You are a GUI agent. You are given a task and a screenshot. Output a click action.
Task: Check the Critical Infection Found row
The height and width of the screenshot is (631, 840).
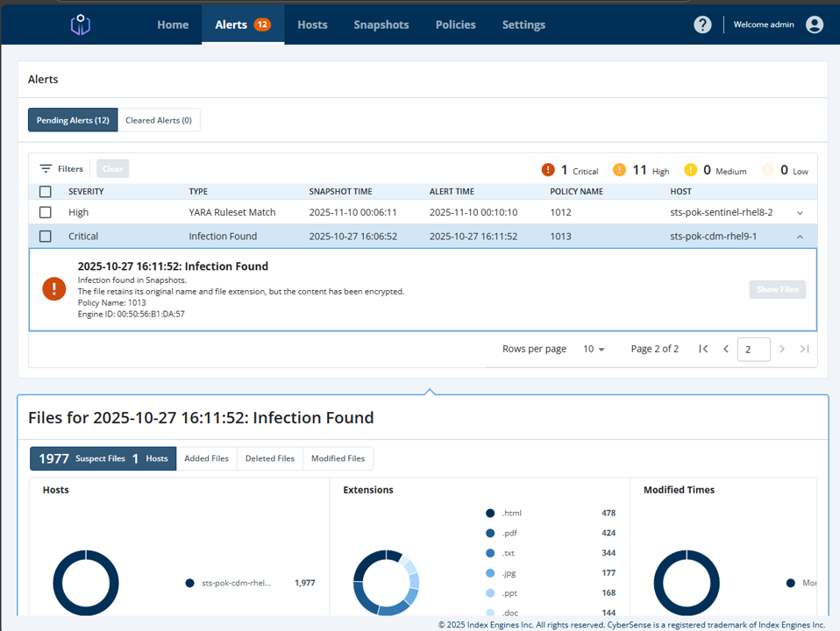pyautogui.click(x=46, y=237)
